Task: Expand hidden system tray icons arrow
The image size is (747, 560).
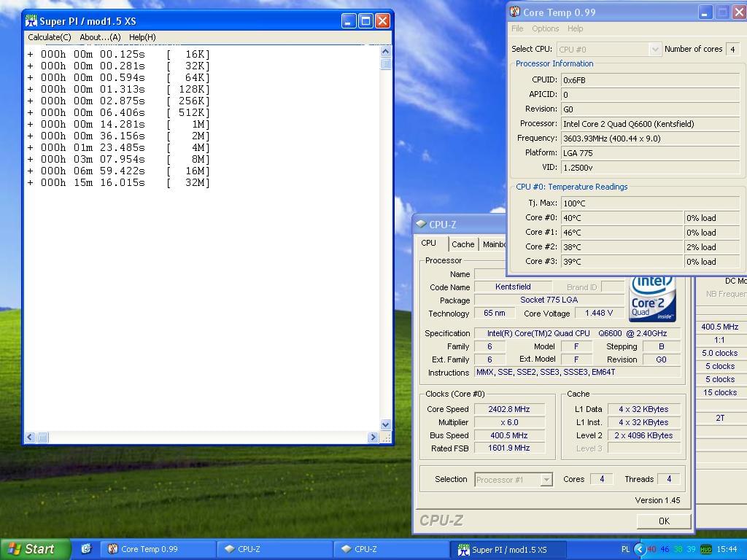Action: click(x=640, y=549)
